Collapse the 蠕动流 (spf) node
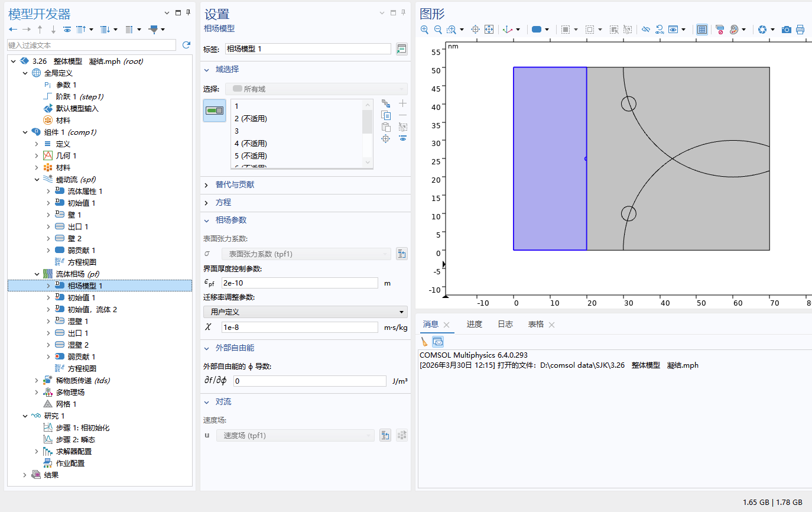 click(x=37, y=179)
